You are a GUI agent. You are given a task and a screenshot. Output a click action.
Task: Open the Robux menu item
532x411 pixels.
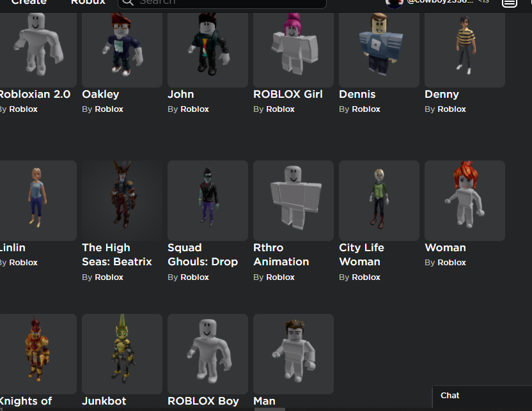[x=88, y=2]
